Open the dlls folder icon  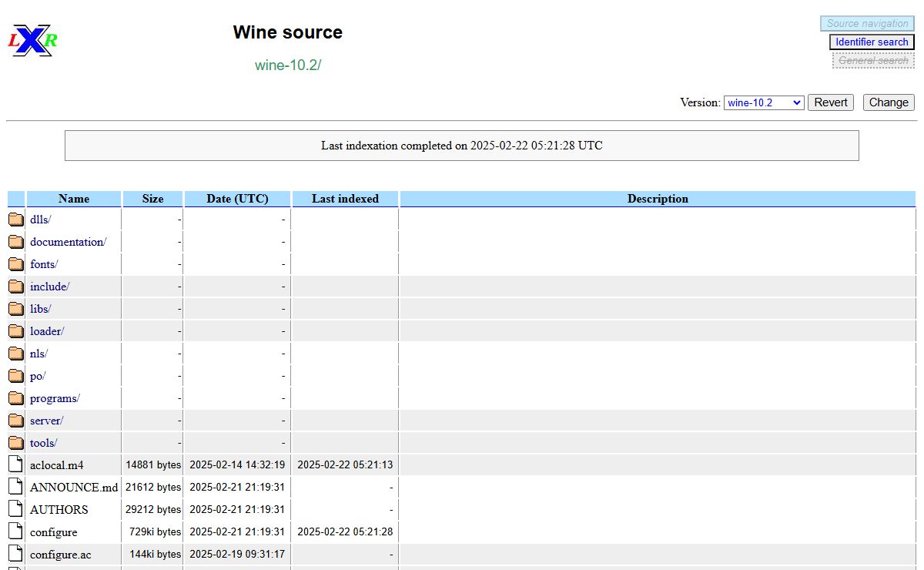[16, 220]
